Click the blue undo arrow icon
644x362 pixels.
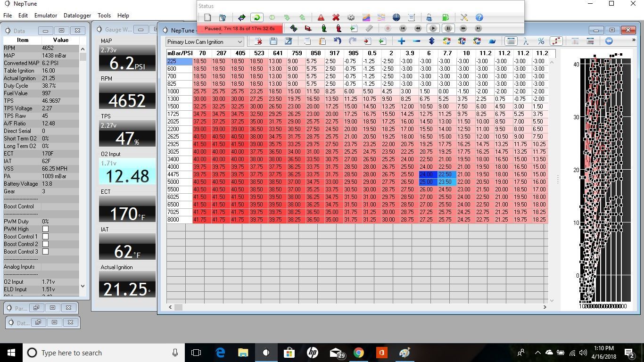338,41
